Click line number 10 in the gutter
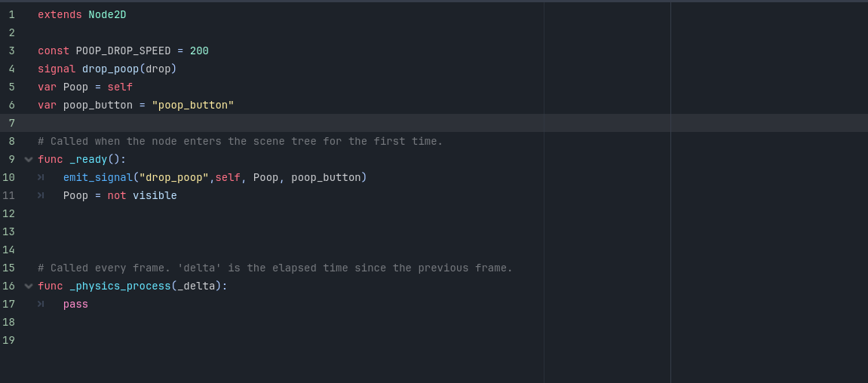This screenshot has width=868, height=383. pyautogui.click(x=9, y=177)
